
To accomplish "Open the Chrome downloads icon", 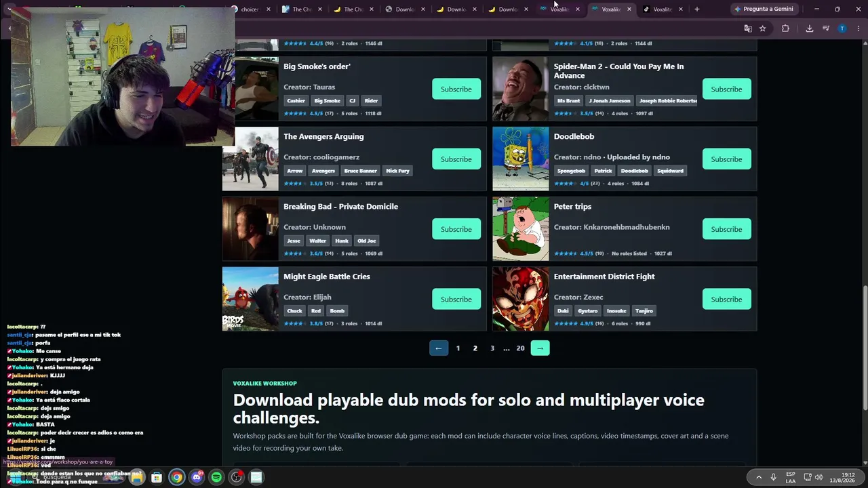I will 810,28.
